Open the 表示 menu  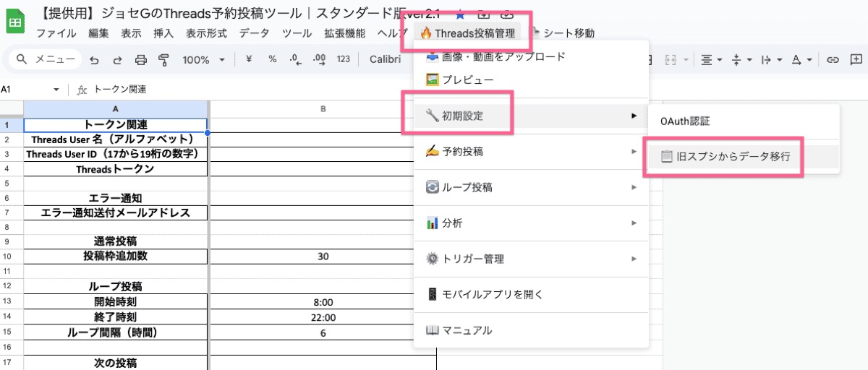[132, 33]
